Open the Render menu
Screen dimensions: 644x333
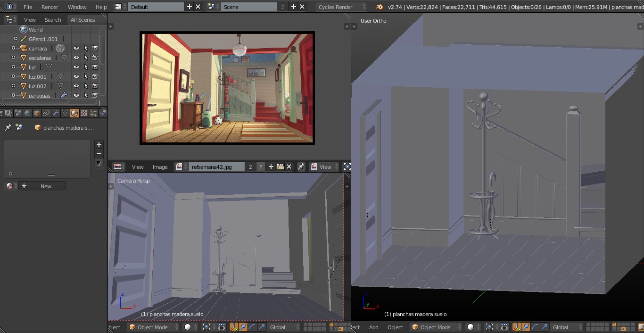pyautogui.click(x=50, y=7)
